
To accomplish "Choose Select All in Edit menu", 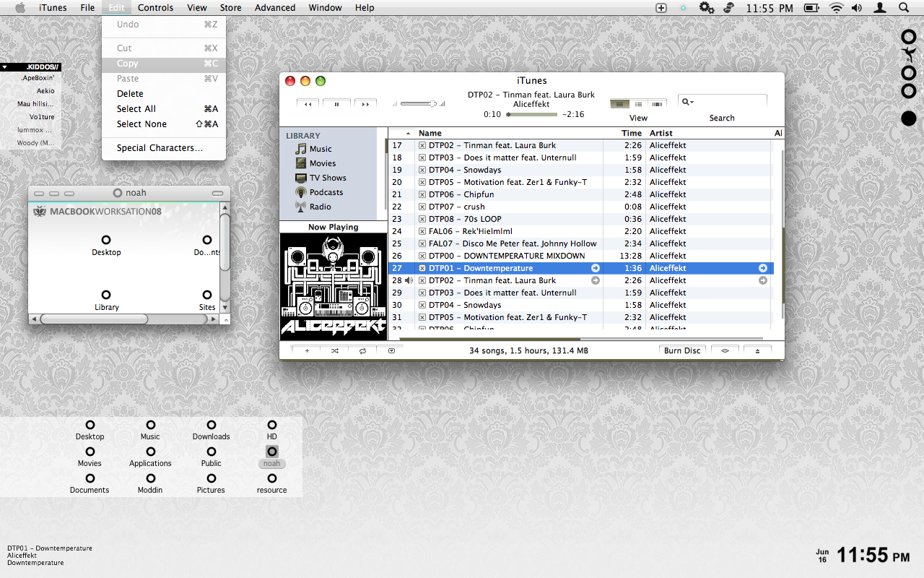I will [x=164, y=109].
